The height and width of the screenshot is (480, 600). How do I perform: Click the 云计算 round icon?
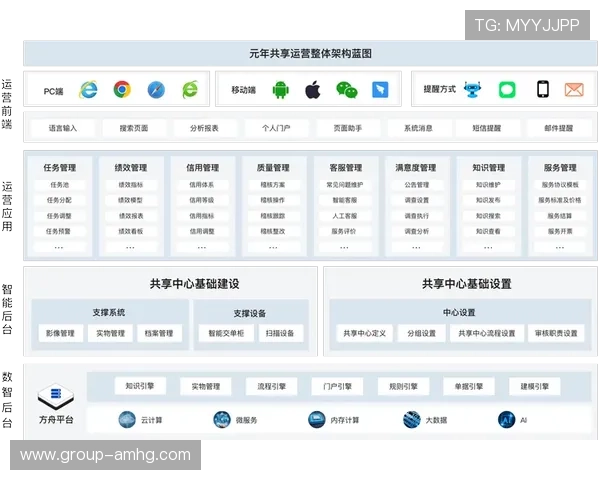(x=127, y=420)
